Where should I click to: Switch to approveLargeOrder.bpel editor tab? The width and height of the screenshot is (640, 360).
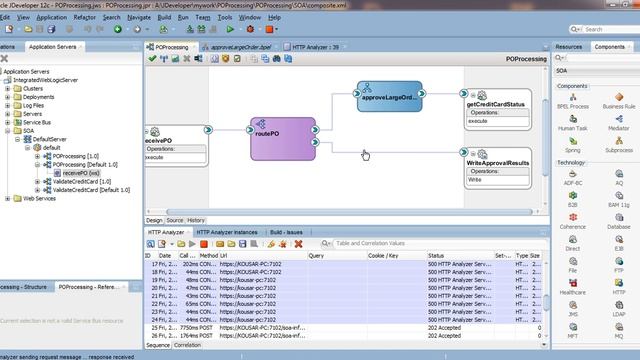click(240, 47)
